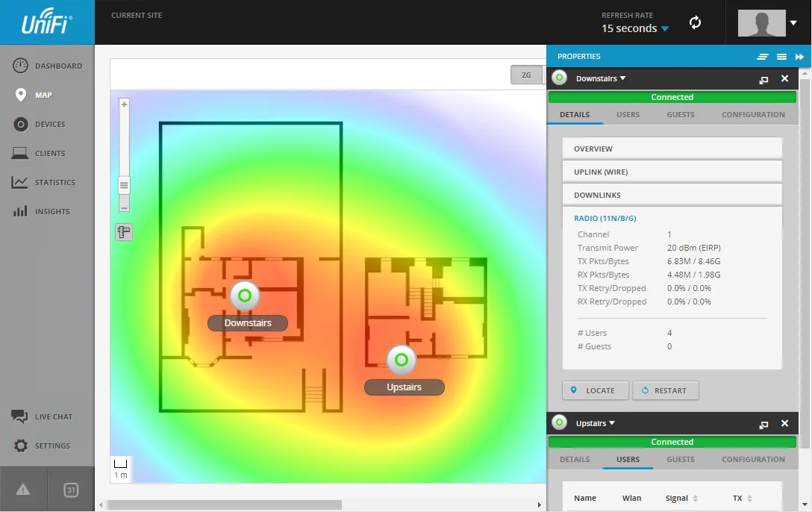The height and width of the screenshot is (512, 812).
Task: Expand the Uplink (Wire) section
Action: click(672, 172)
